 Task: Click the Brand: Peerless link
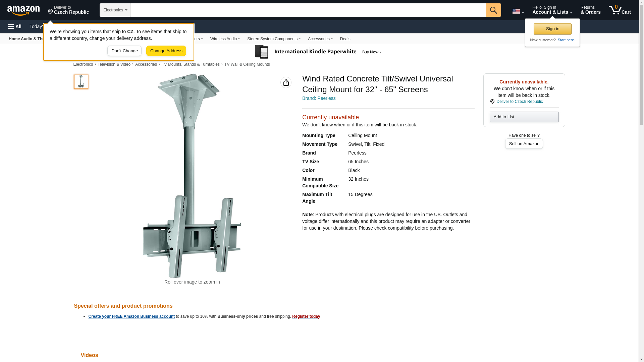click(x=319, y=98)
